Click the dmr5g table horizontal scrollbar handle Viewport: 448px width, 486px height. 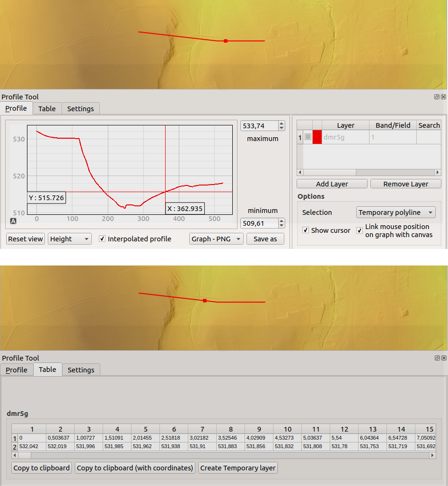(x=25, y=455)
